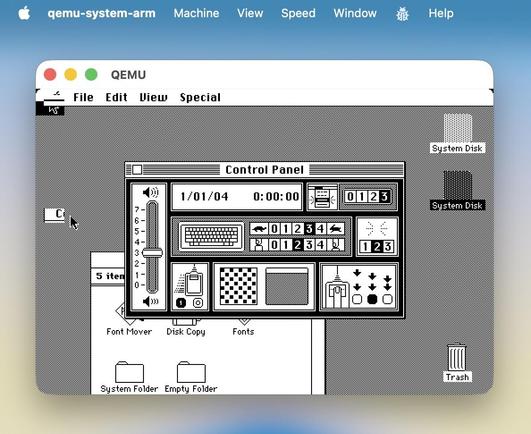Open the Machine menu in macOS bar
This screenshot has height=434, width=531.
(196, 13)
